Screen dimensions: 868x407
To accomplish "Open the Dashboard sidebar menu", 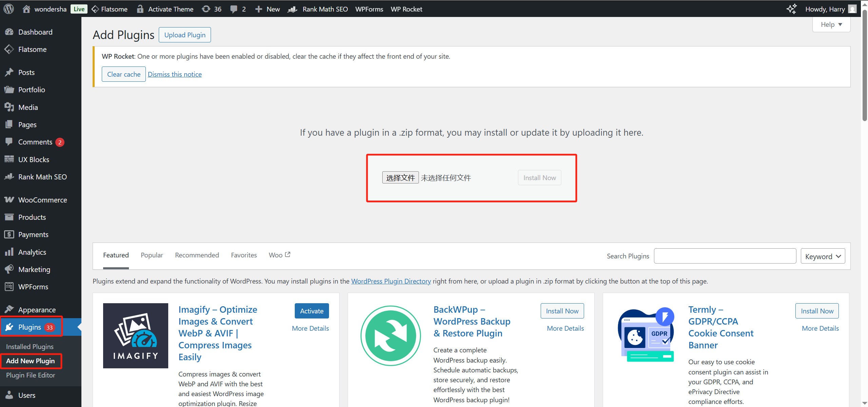I will (35, 32).
